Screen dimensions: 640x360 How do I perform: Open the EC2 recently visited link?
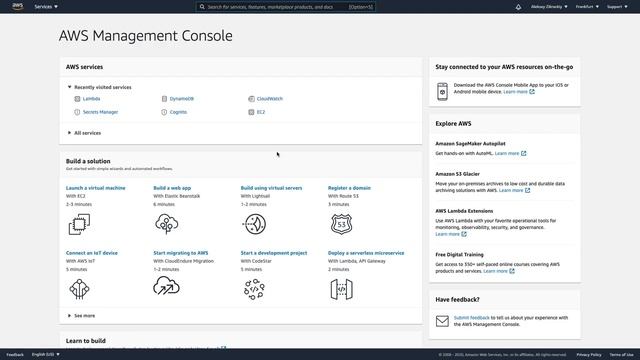point(261,112)
